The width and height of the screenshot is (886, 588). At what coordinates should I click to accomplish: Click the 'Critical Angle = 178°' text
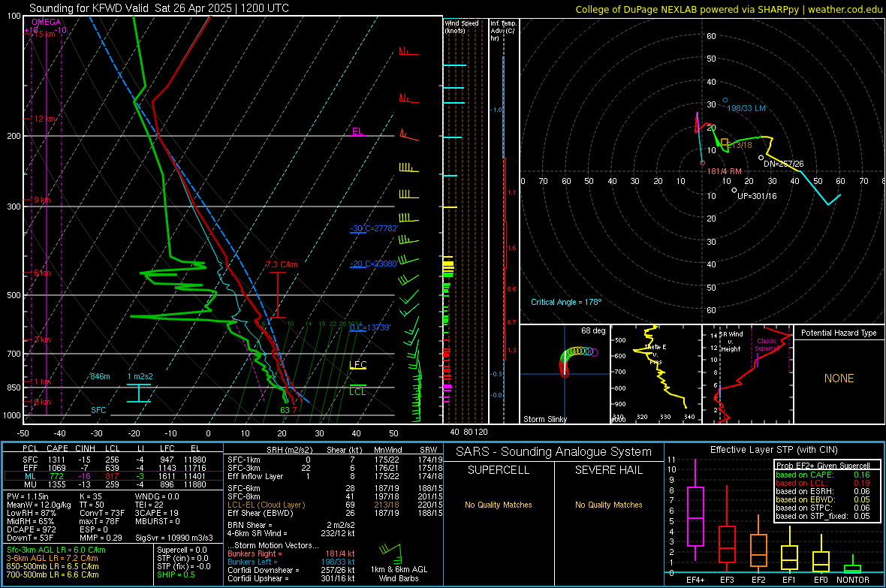(566, 302)
